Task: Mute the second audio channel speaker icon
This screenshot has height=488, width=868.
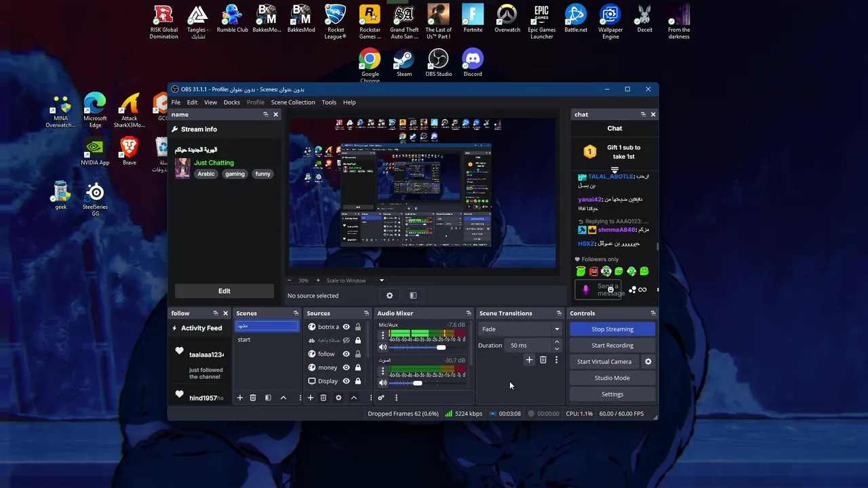Action: point(382,383)
